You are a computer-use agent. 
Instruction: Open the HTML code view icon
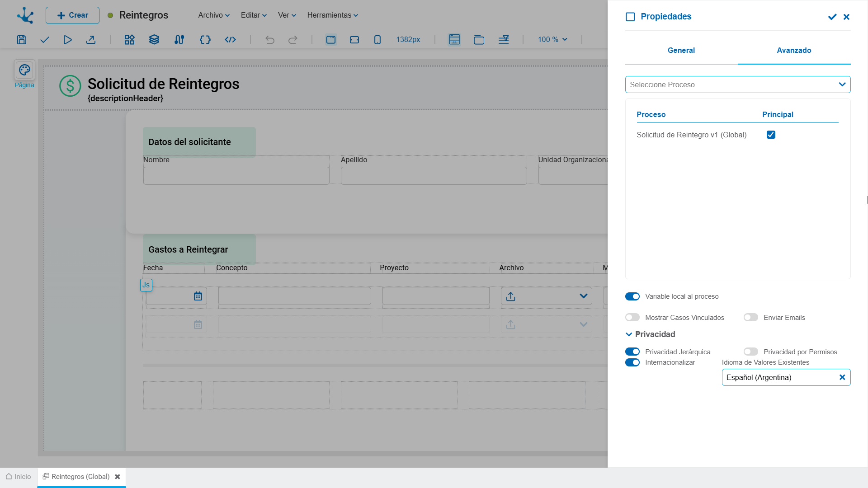[x=231, y=40]
